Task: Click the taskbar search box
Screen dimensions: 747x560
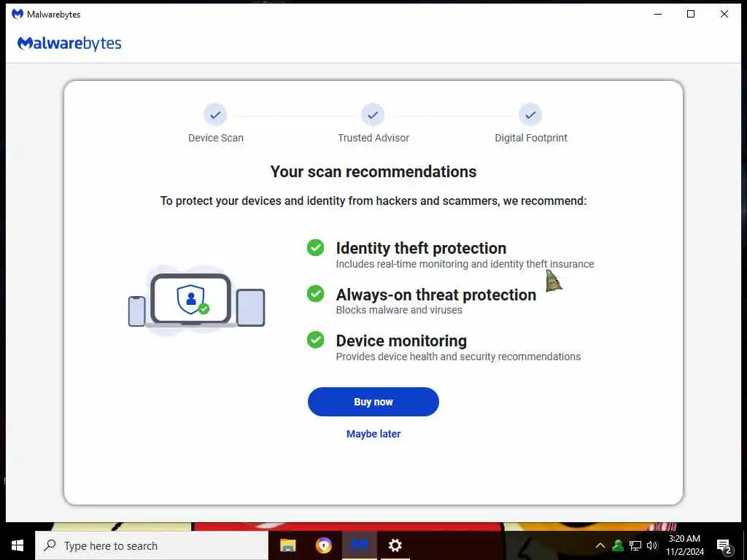Action: (x=152, y=545)
